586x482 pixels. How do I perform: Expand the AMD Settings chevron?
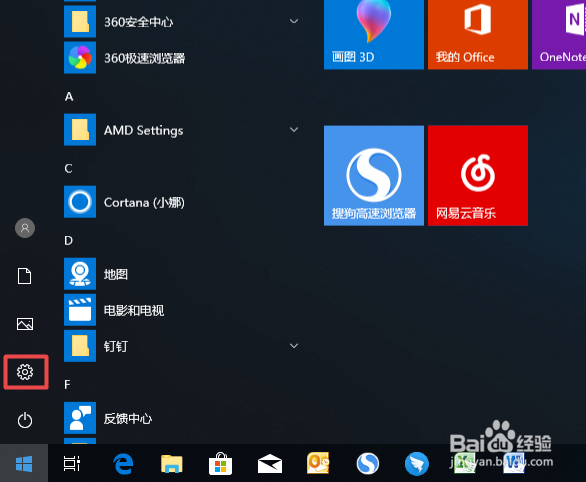(294, 129)
